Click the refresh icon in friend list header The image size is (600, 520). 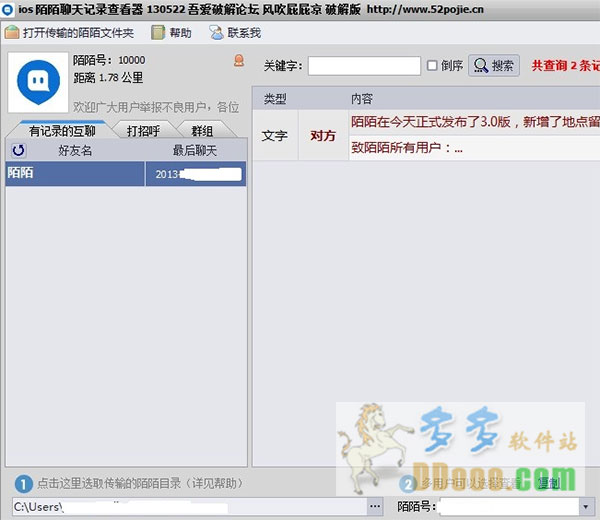18,150
